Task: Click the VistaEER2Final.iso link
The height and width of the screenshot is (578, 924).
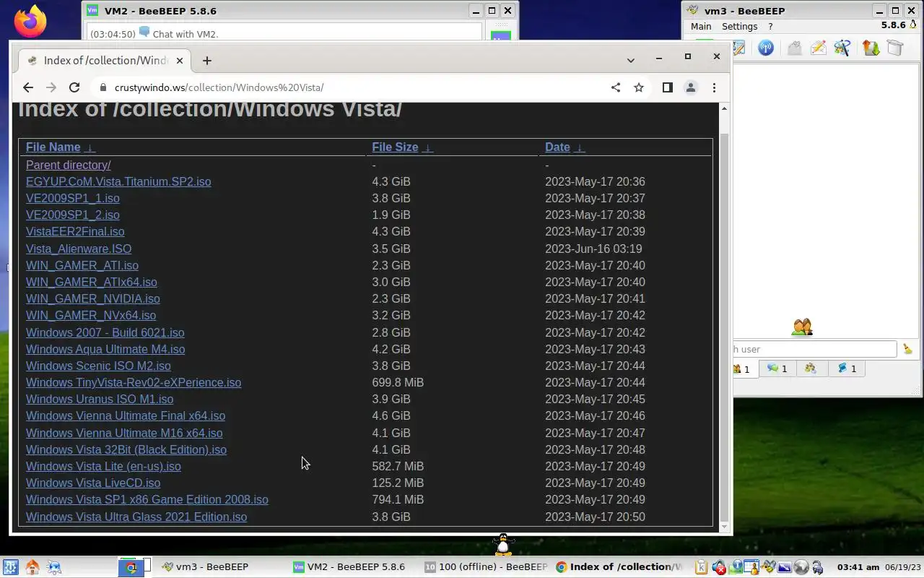Action: [75, 231]
